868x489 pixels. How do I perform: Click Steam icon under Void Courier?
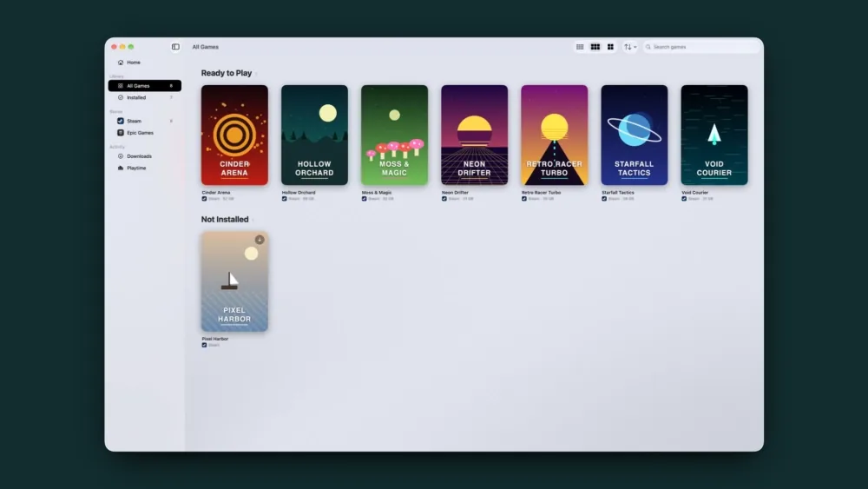[684, 199]
